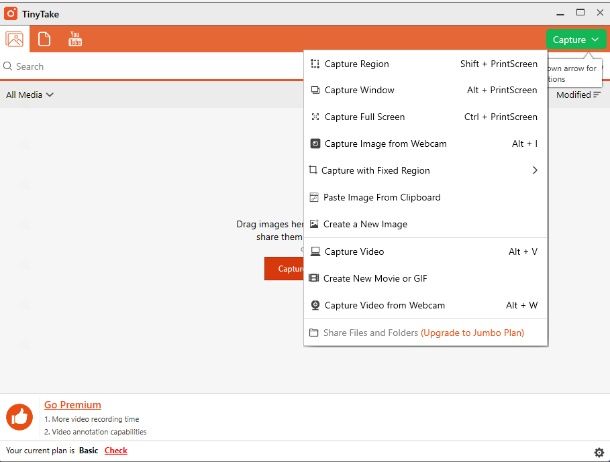Choose Capture Image from Webcam
Image resolution: width=610 pixels, height=462 pixels.
(x=426, y=144)
